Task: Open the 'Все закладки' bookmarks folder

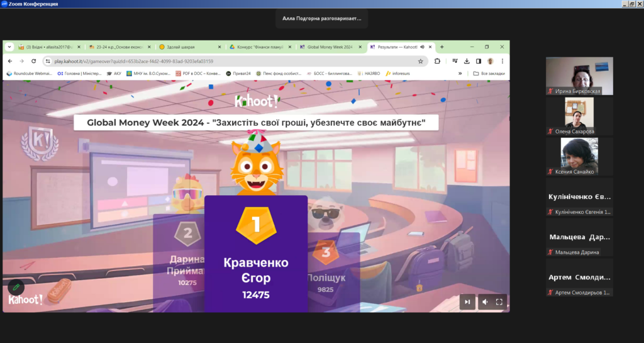Action: pos(489,74)
